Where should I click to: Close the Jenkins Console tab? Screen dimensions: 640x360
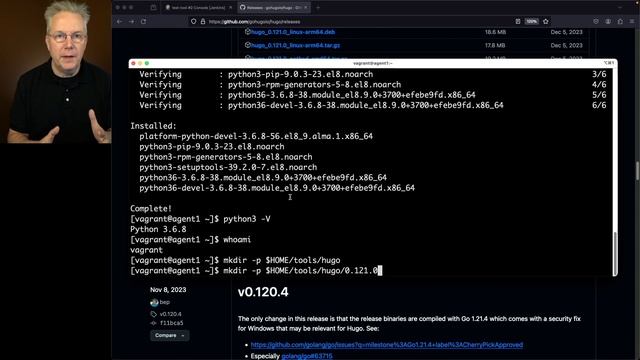tap(230, 8)
